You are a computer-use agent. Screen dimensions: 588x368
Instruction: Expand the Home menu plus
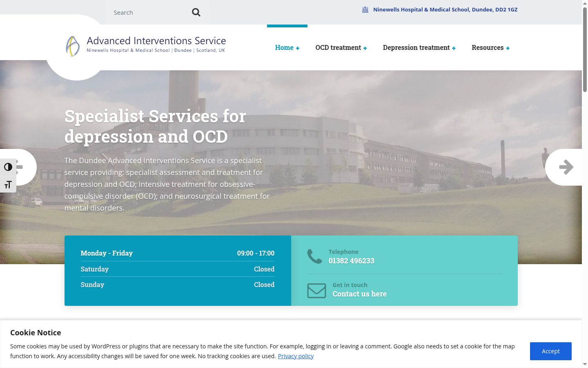coord(298,48)
